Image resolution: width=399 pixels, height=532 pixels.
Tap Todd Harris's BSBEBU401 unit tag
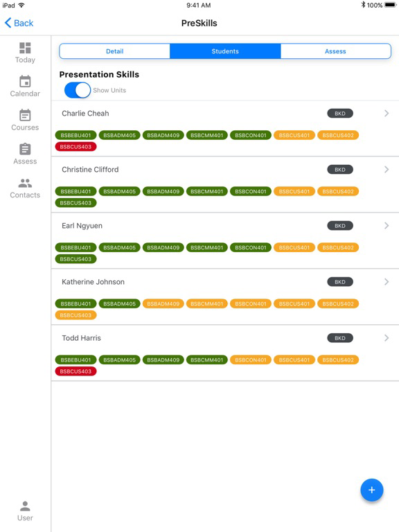76,360
